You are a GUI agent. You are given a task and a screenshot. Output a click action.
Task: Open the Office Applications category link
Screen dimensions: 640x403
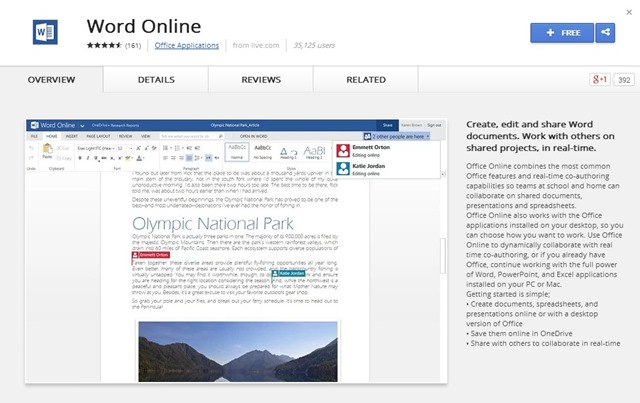click(x=187, y=45)
